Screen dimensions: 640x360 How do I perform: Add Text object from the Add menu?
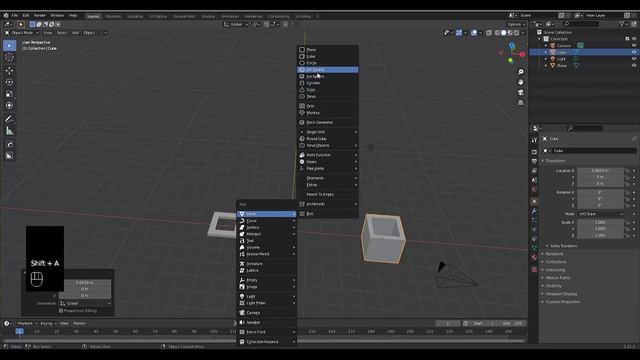pyautogui.click(x=267, y=241)
